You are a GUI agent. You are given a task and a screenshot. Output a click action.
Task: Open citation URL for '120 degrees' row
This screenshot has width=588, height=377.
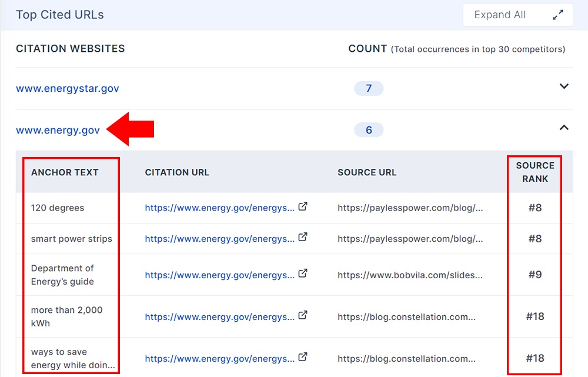[220, 208]
